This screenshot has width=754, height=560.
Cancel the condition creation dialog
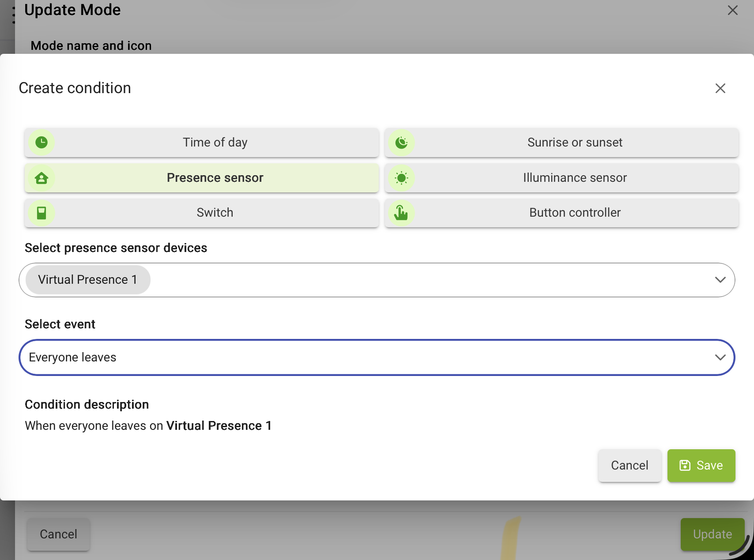coord(630,466)
